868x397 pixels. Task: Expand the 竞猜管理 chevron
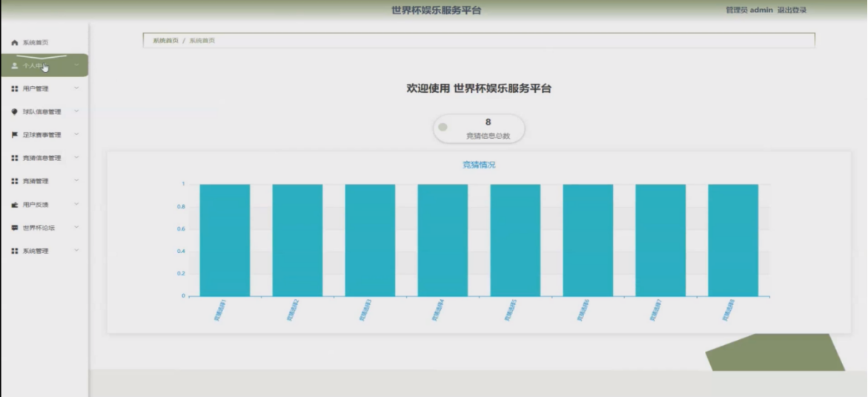click(76, 181)
